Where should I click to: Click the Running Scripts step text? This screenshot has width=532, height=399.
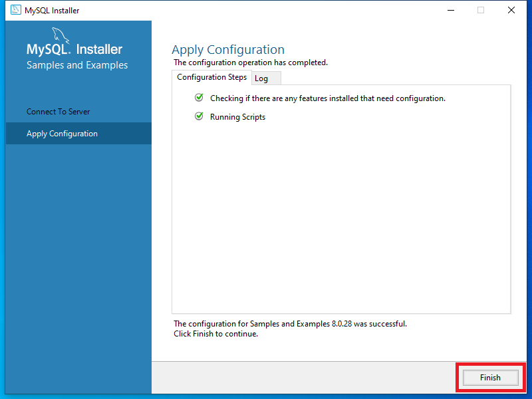point(238,117)
